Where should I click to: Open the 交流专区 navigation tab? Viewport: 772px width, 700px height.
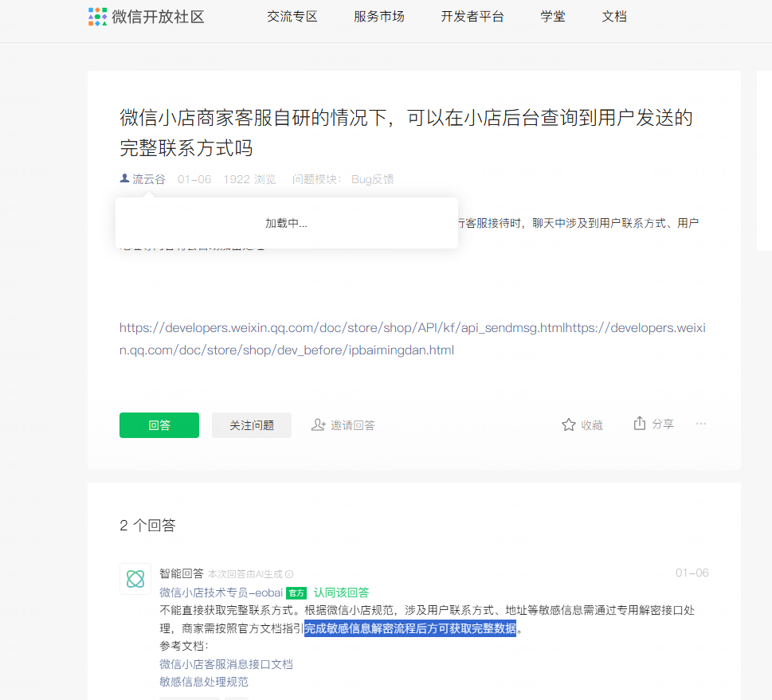(292, 17)
